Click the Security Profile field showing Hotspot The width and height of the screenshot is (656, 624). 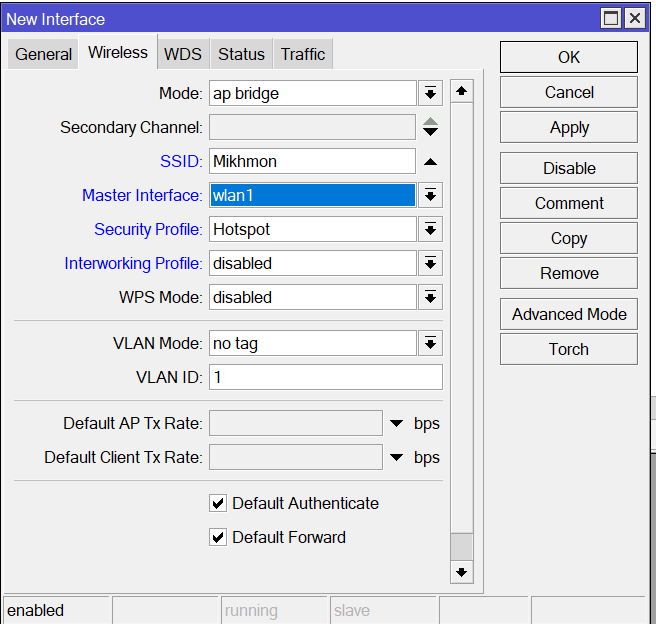coord(313,229)
